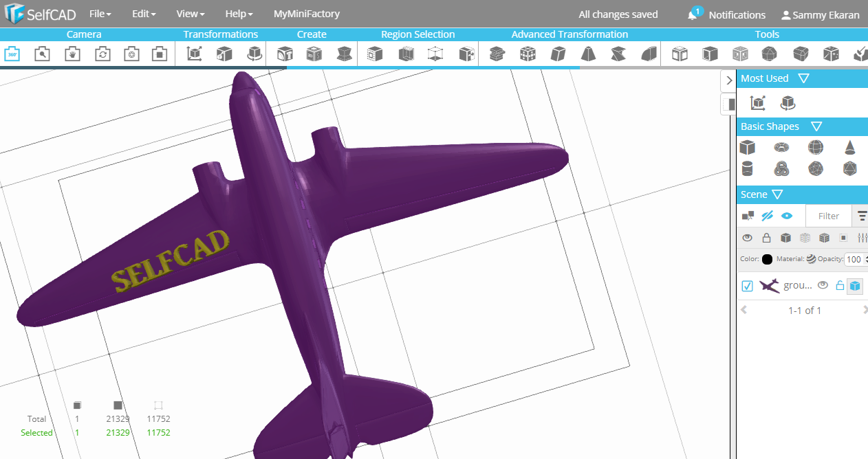The width and height of the screenshot is (868, 459).
Task: Select the Move transformation tool in toolbar
Action: [x=195, y=54]
